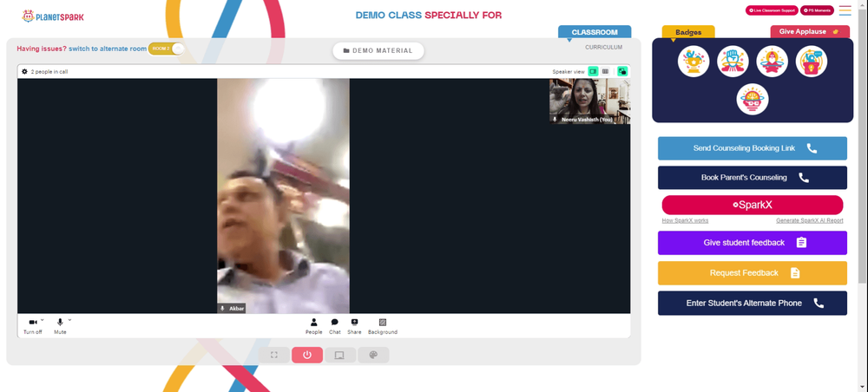Award the brain with glasses badge
868x392 pixels.
click(753, 100)
